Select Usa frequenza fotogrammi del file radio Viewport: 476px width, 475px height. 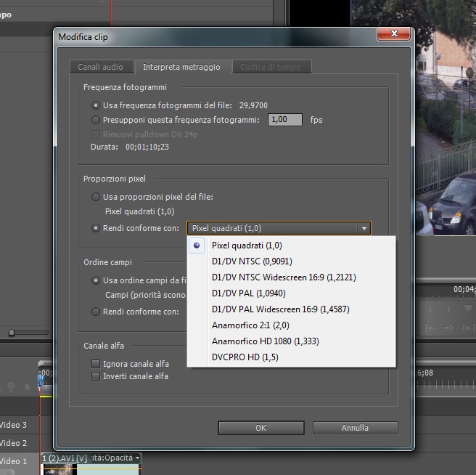coord(96,105)
